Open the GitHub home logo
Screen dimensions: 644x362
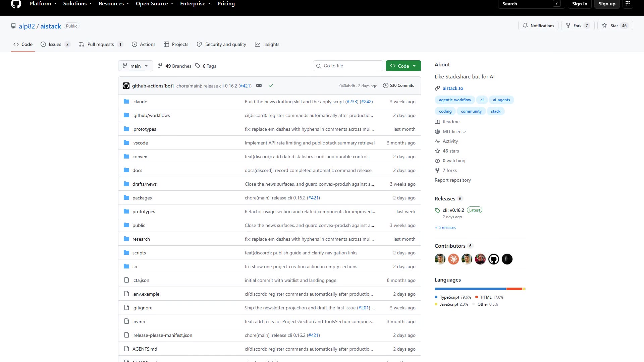pyautogui.click(x=16, y=4)
